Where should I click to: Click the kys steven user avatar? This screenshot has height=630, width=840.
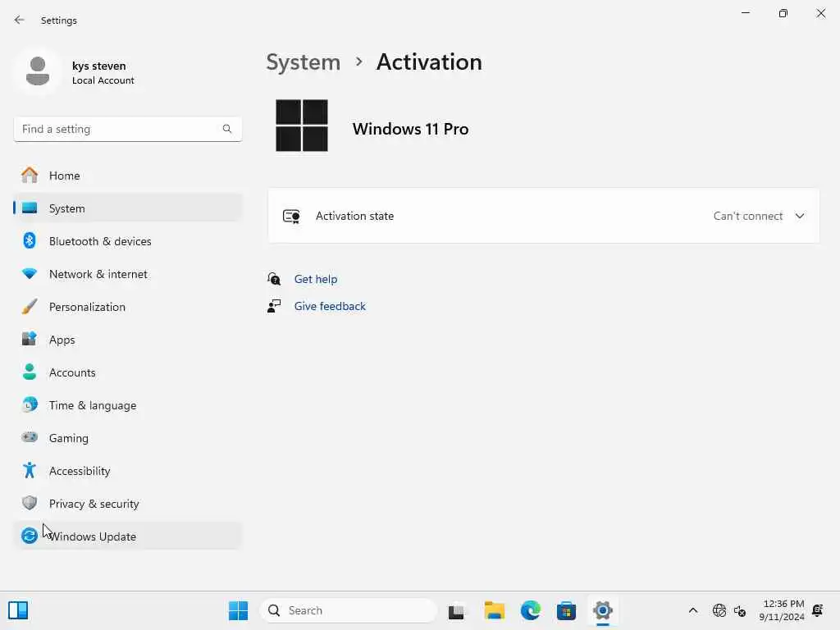38,71
